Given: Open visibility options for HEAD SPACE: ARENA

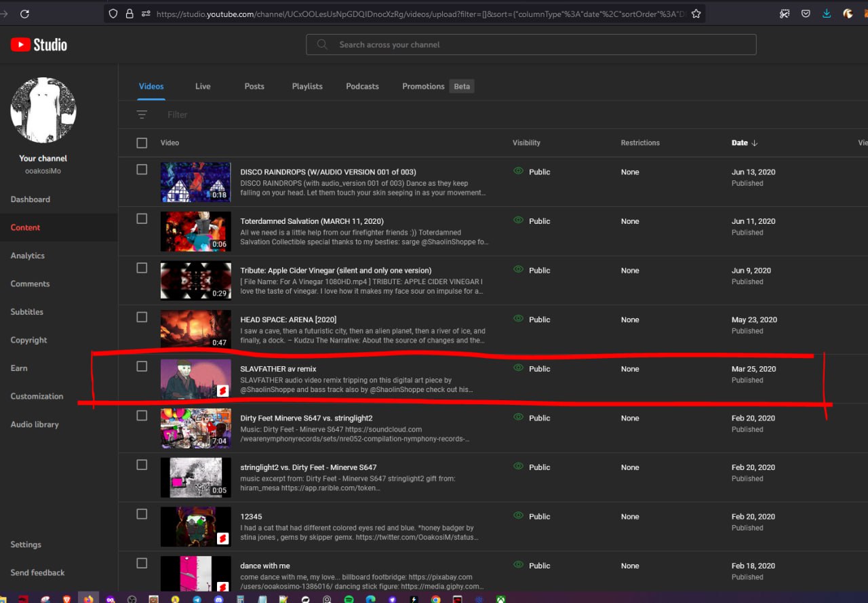Looking at the screenshot, I should click(x=533, y=319).
